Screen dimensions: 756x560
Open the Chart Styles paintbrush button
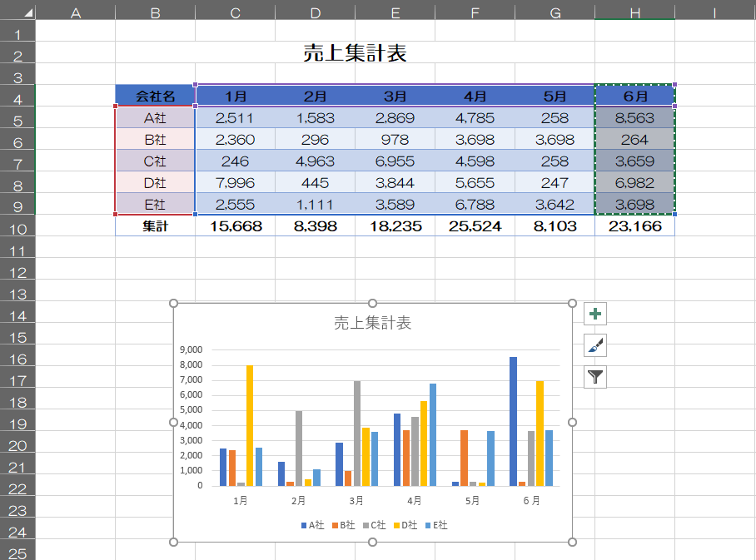point(595,345)
